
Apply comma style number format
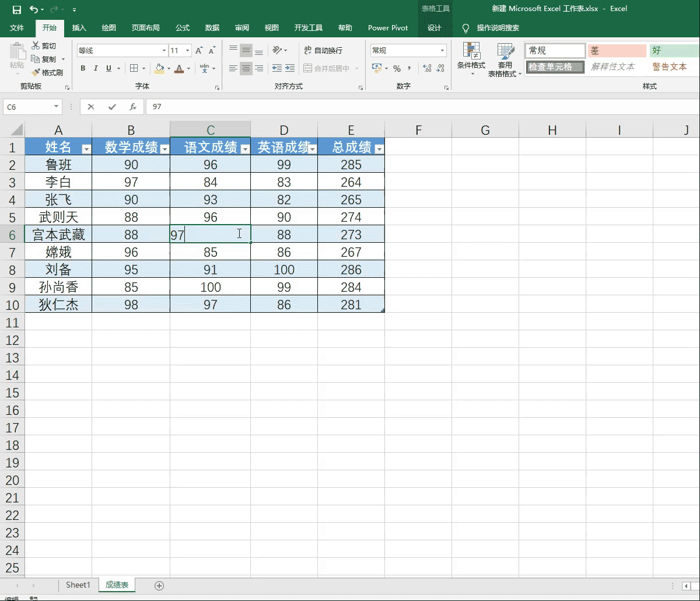tap(409, 68)
